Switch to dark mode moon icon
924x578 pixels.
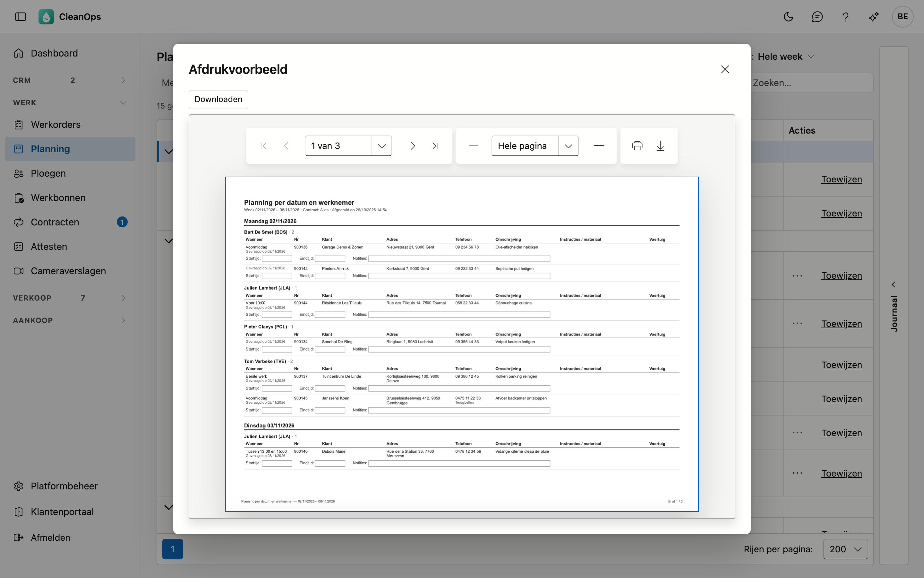click(x=789, y=16)
